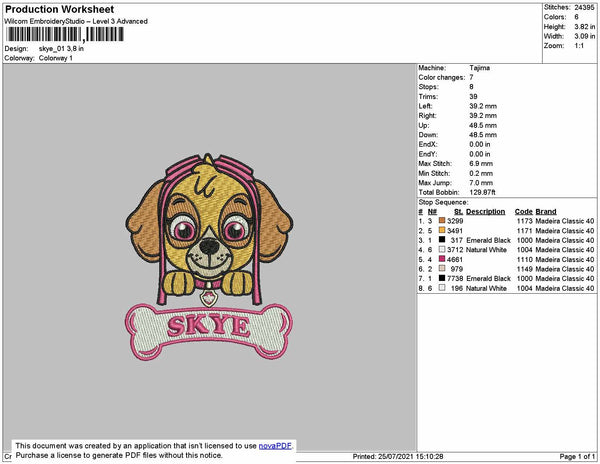Click code '1173' in stop row 1
The width and height of the screenshot is (600, 464).
coord(525,221)
